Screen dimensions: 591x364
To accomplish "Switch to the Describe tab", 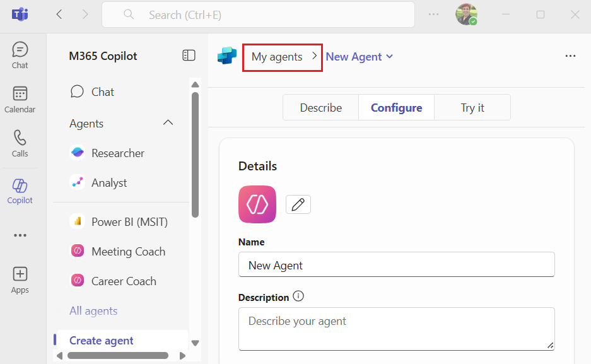I will [320, 108].
